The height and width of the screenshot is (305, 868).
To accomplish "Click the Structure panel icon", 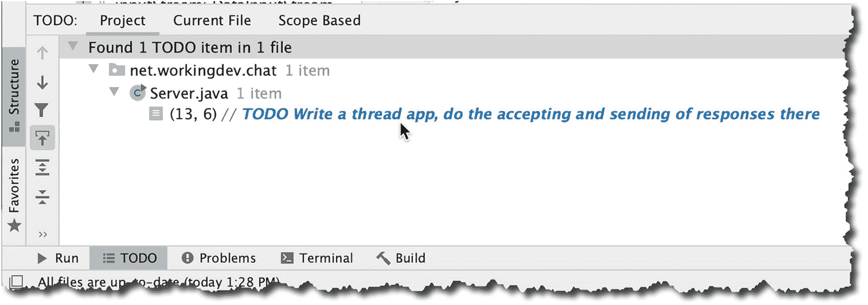I will pyautogui.click(x=15, y=127).
